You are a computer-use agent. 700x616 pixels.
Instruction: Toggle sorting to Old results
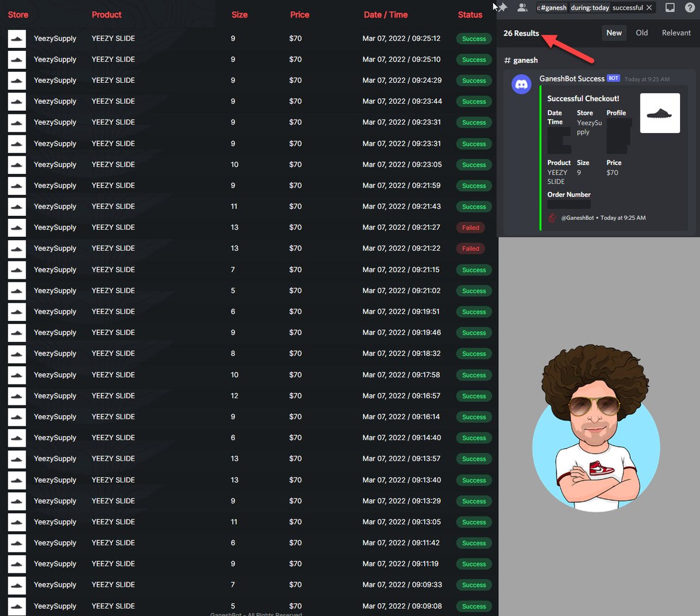[x=642, y=33]
